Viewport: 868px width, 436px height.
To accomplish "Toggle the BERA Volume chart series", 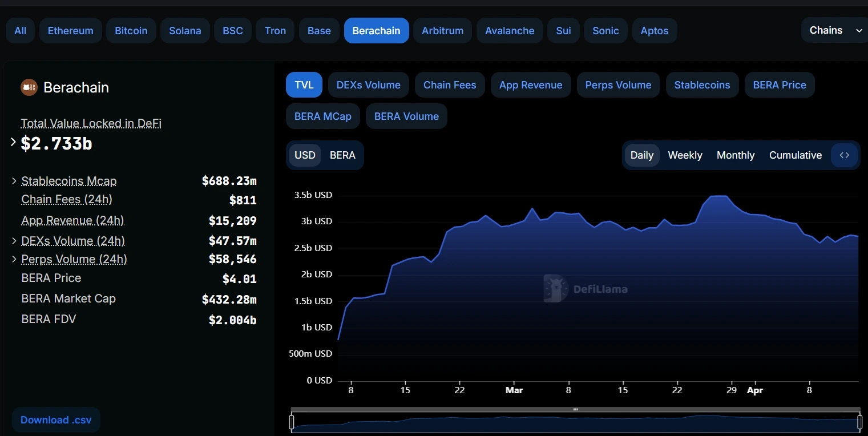I will [406, 116].
